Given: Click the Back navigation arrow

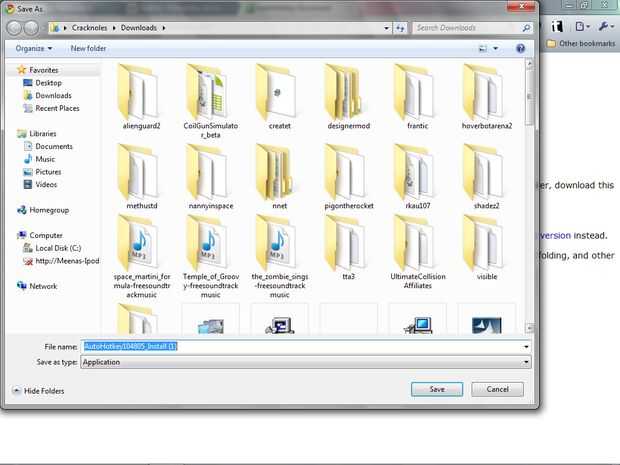Looking at the screenshot, I should (14, 28).
